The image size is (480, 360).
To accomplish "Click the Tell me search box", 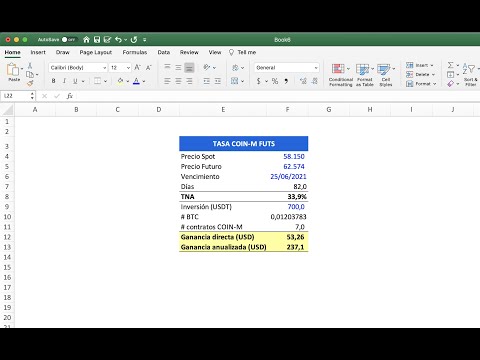I will coord(243,52).
